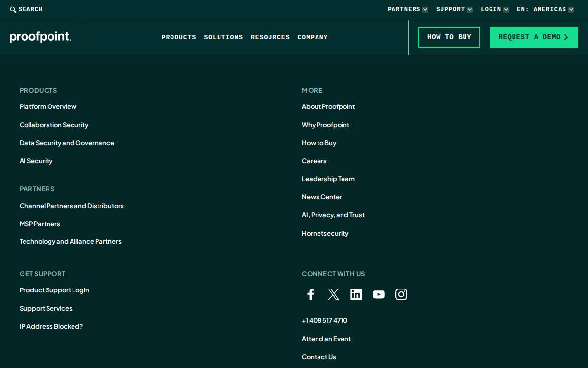Click the How To Buy button

click(x=449, y=37)
